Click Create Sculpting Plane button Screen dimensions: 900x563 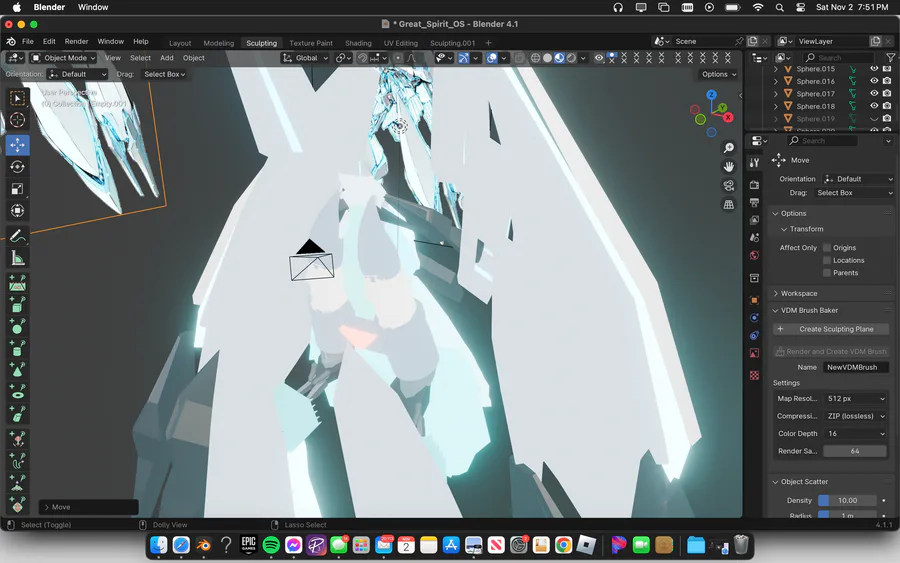831,329
